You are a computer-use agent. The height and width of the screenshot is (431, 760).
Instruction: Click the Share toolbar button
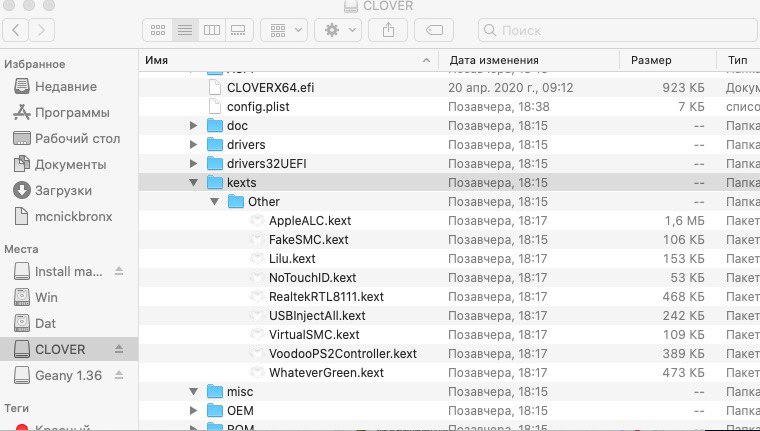[x=388, y=30]
